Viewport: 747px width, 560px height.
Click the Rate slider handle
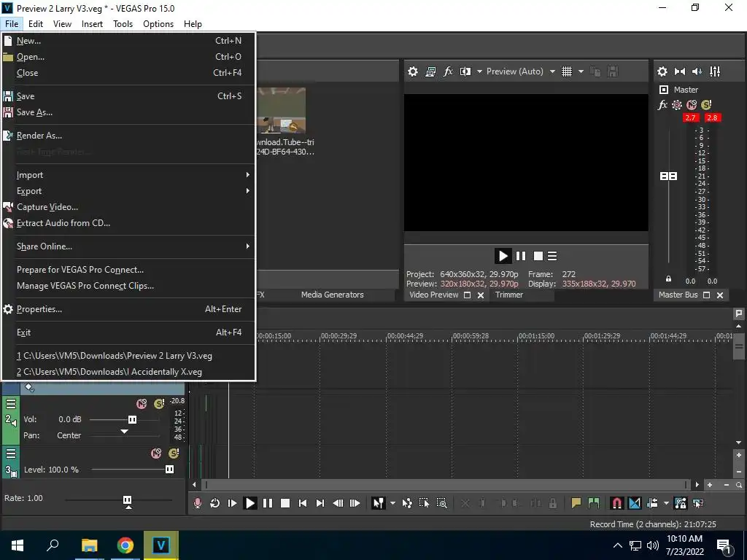[127, 500]
